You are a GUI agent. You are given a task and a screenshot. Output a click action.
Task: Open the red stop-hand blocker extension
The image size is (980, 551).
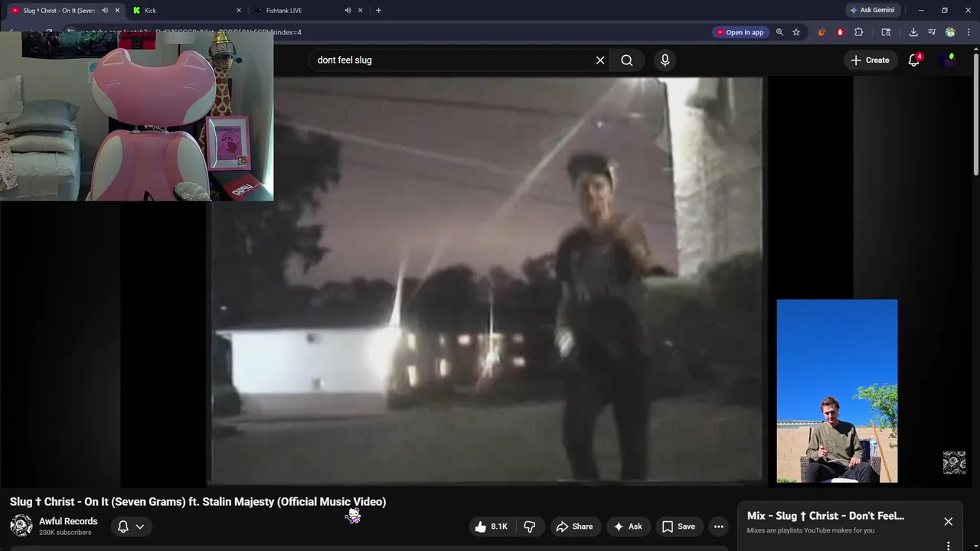[x=840, y=32]
